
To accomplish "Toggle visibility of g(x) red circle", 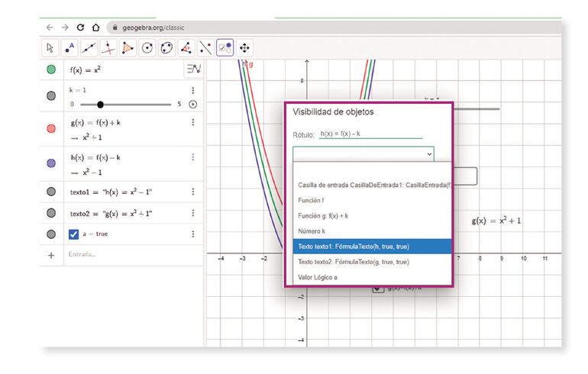I will pyautogui.click(x=51, y=128).
